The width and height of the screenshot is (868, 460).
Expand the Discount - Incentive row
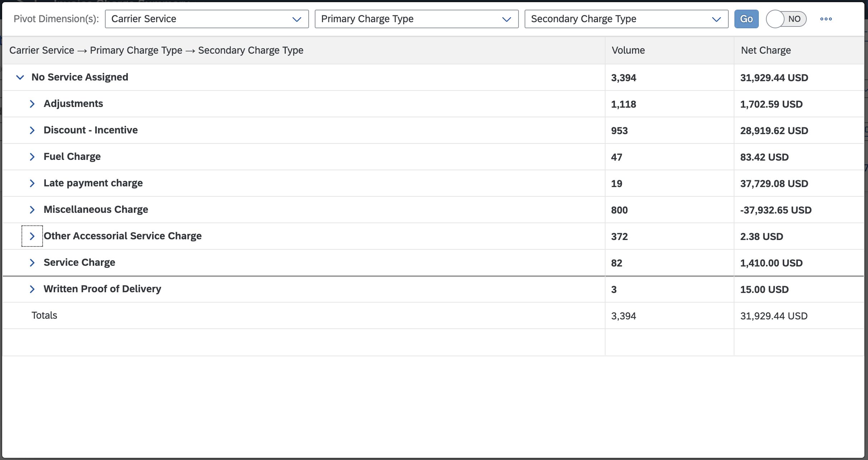(32, 130)
